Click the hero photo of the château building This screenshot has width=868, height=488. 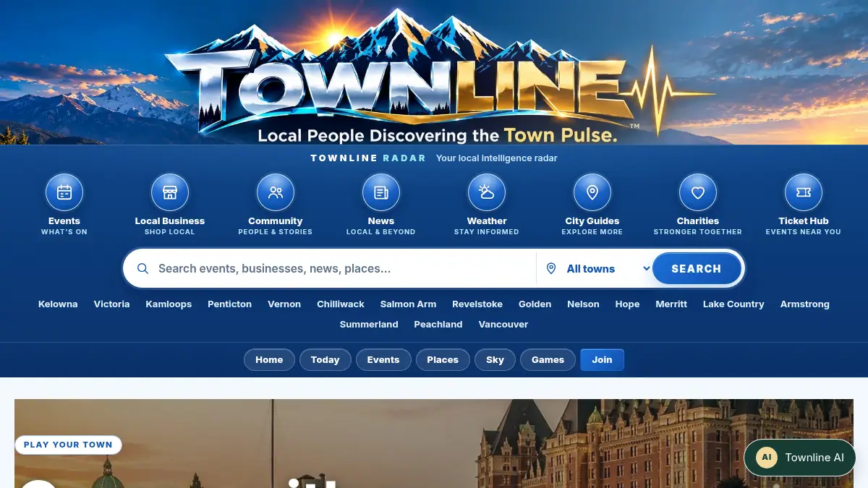point(434,443)
